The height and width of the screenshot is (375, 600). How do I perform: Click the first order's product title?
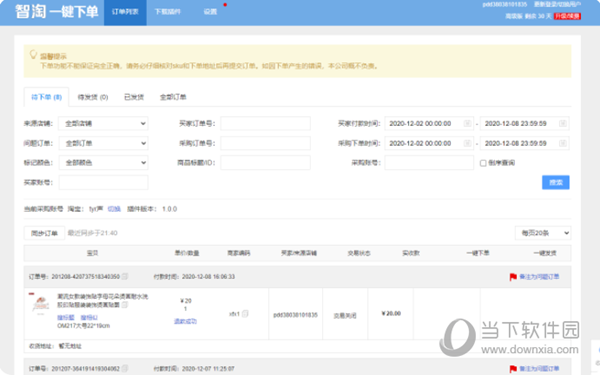coord(102,300)
